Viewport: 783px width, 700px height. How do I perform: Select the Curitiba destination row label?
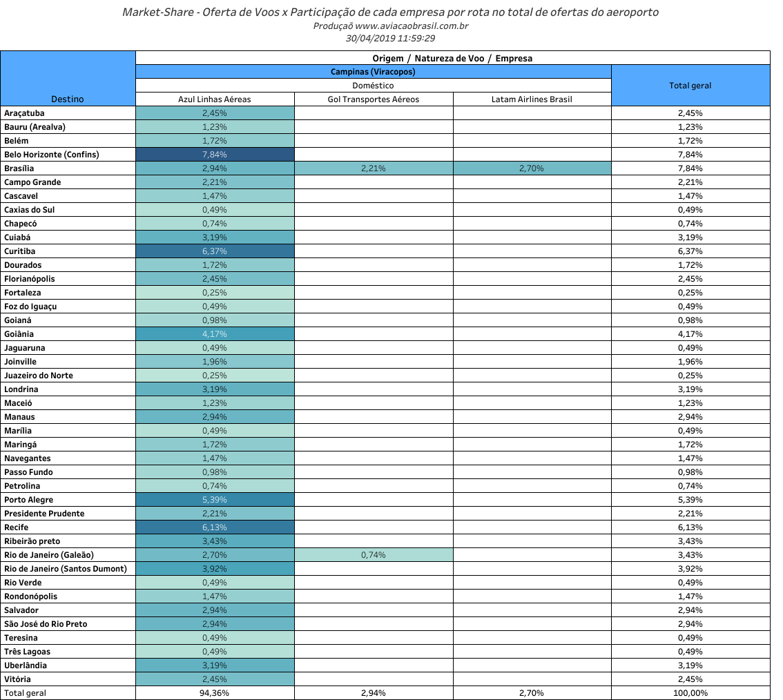pos(18,251)
